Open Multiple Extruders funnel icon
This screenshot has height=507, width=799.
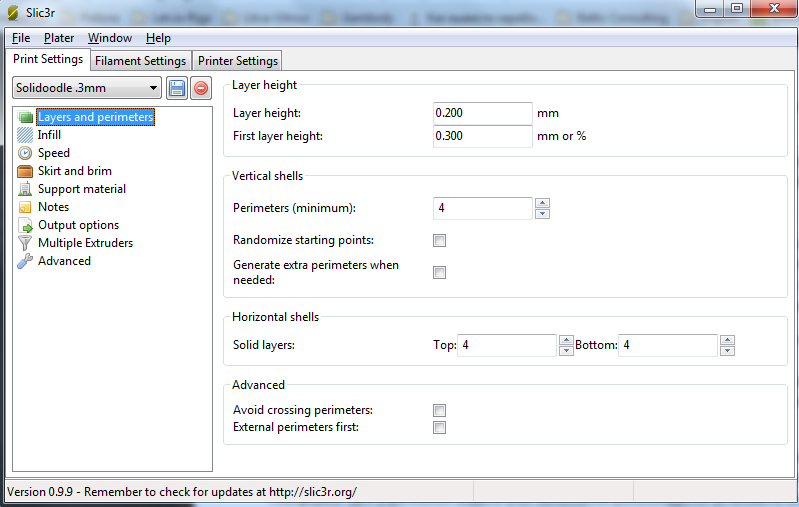click(x=25, y=243)
